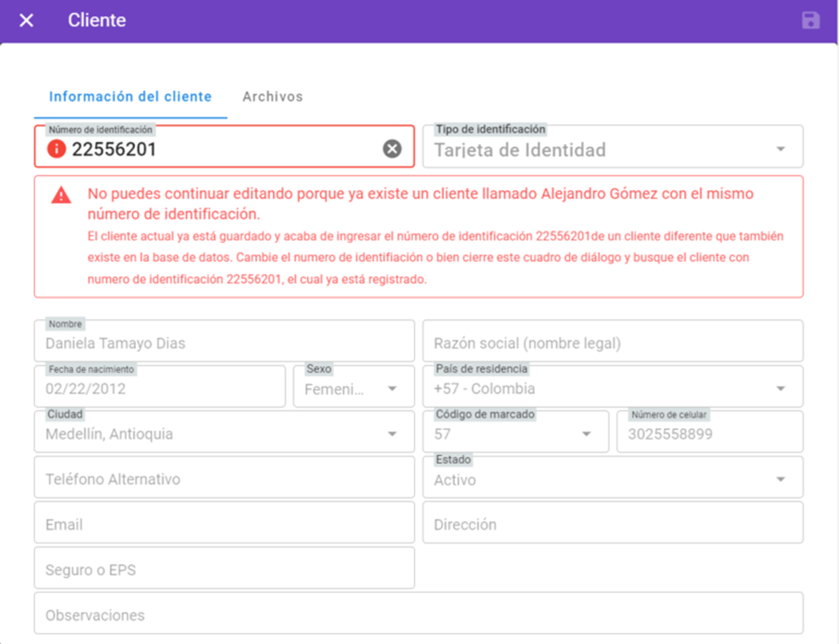
Task: Expand the Ciudad dropdown list
Action: 392,435
